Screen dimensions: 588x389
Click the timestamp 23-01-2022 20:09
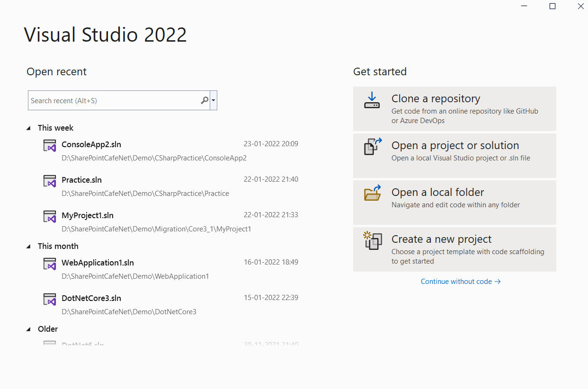(x=271, y=144)
